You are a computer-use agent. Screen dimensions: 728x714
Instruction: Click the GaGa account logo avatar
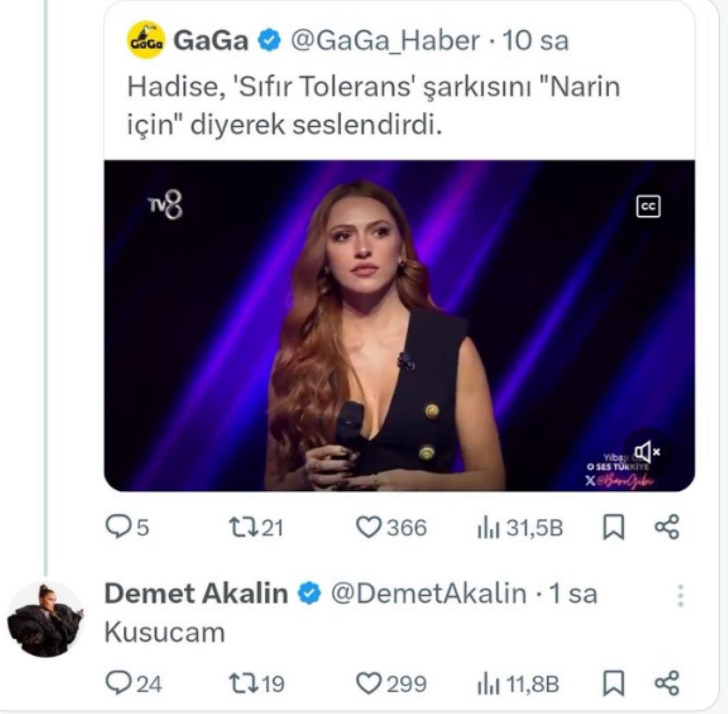click(x=146, y=40)
